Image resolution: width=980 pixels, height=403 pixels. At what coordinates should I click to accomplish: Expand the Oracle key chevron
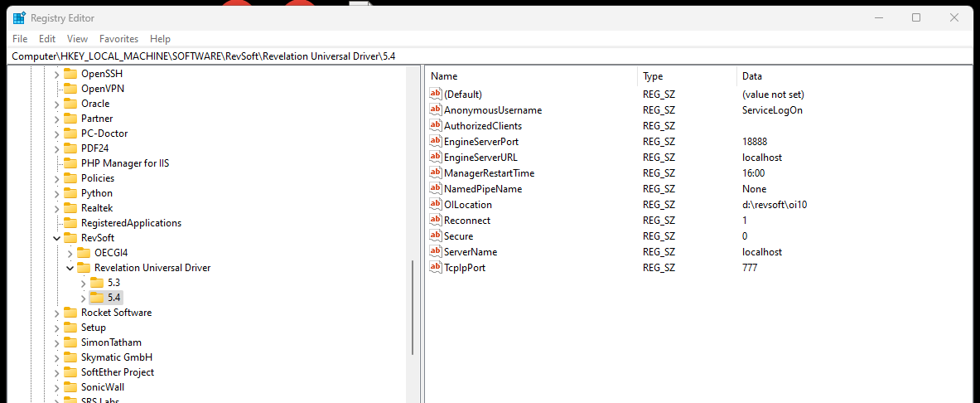[x=56, y=104]
